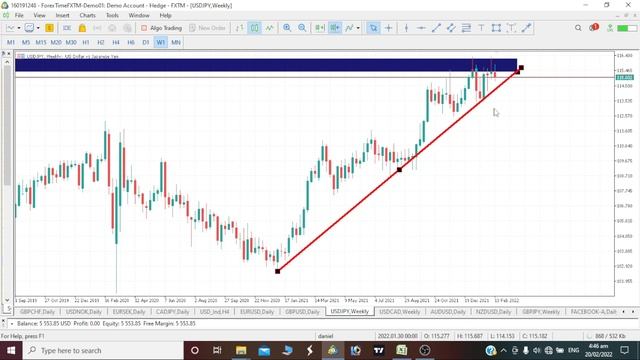Switch to GBPCHF,Daily chart tab
This screenshot has height=360, width=640.
tap(37, 311)
